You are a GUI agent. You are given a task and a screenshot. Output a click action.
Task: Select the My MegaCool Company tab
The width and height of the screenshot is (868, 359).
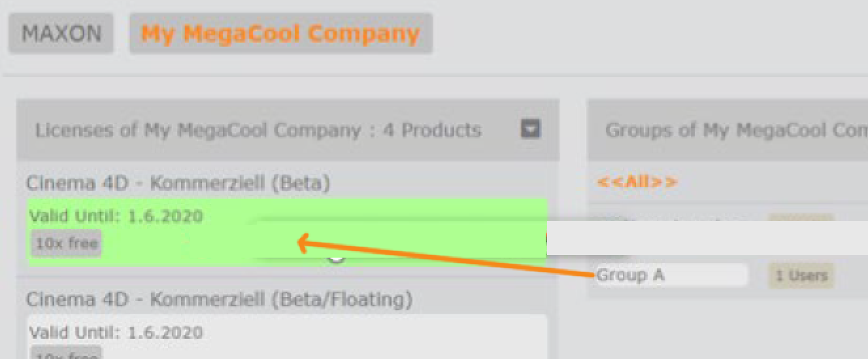tap(280, 33)
